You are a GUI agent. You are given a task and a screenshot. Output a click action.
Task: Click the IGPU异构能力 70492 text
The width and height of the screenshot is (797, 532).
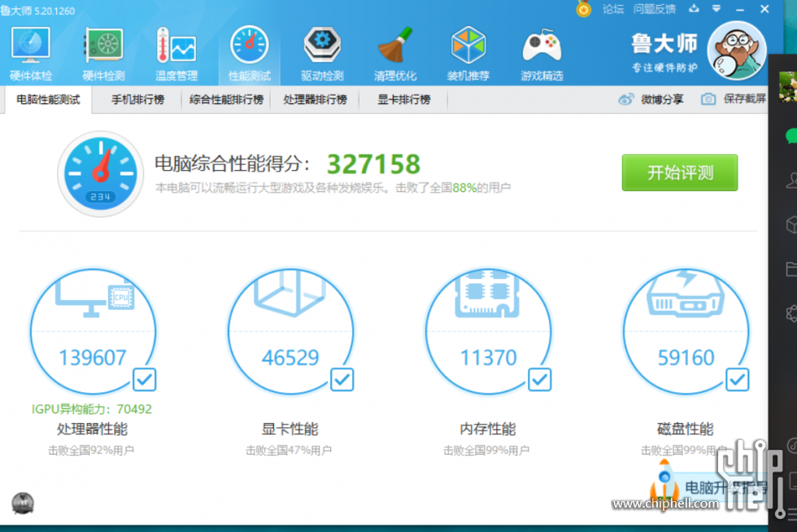[92, 409]
